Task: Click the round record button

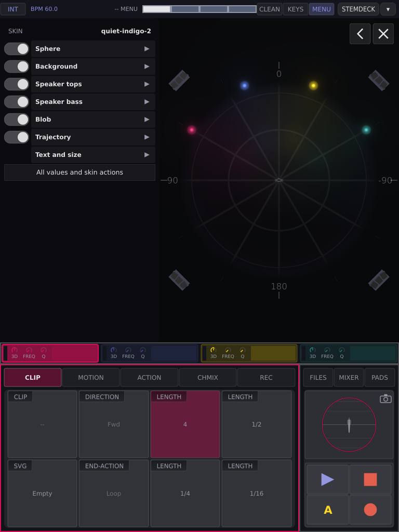Action: coord(370,510)
